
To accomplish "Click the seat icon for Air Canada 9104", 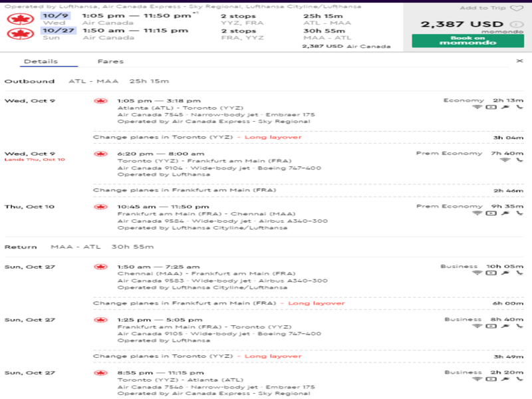I will pos(519,160).
